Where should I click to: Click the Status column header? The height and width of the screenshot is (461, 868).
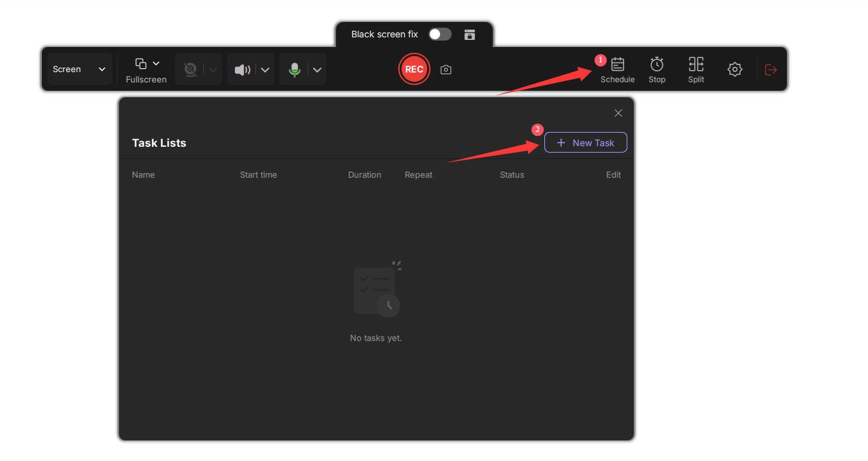pos(512,174)
